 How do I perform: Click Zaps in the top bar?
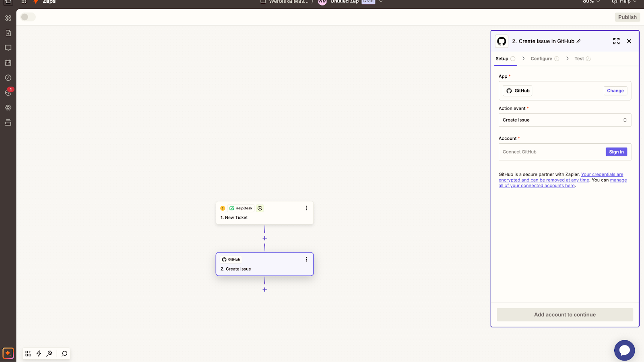click(x=49, y=2)
